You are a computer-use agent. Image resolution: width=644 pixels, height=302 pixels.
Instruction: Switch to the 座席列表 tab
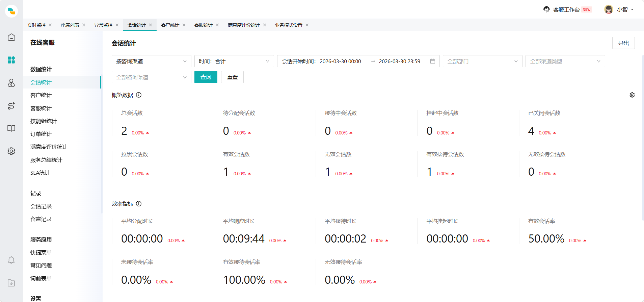point(70,25)
